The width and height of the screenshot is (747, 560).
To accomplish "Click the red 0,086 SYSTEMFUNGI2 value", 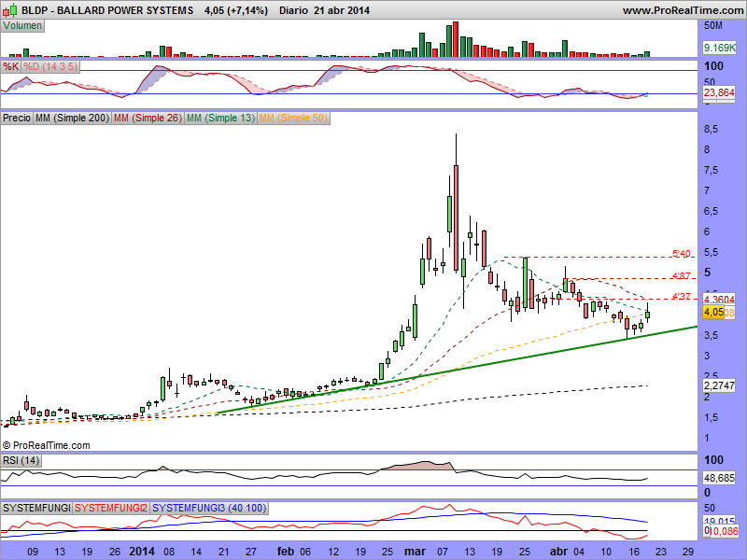I will [x=725, y=531].
